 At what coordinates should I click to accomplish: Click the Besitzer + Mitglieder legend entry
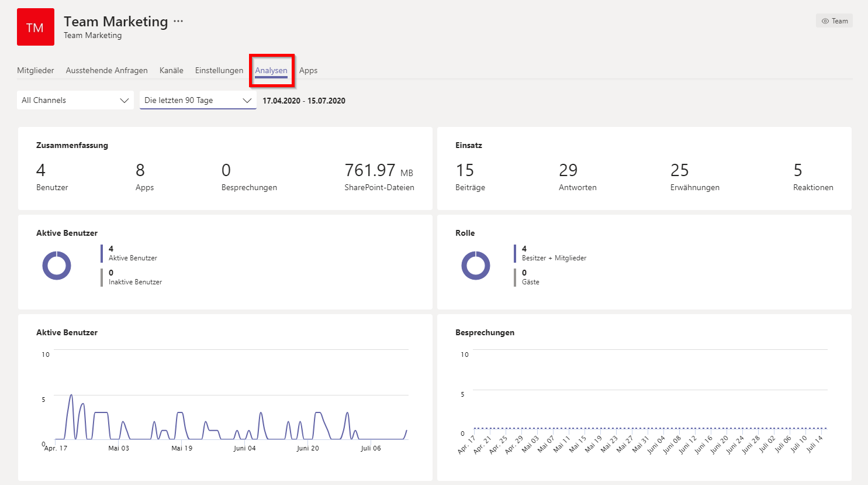click(551, 253)
